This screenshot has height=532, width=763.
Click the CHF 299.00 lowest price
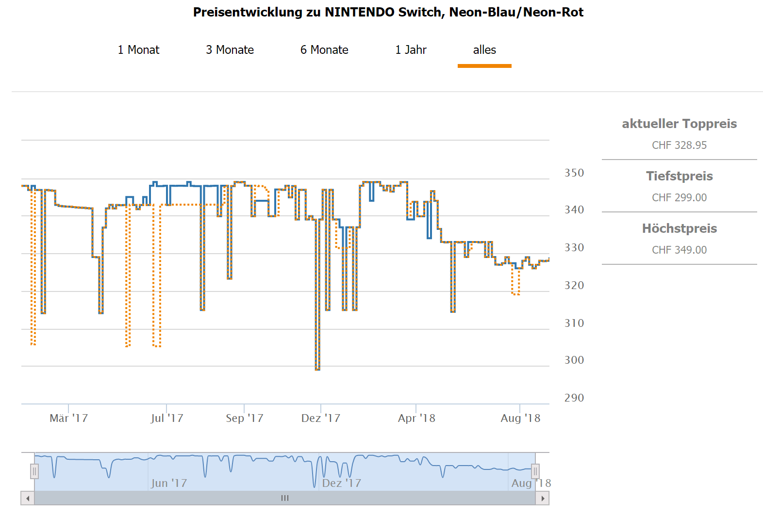680,198
